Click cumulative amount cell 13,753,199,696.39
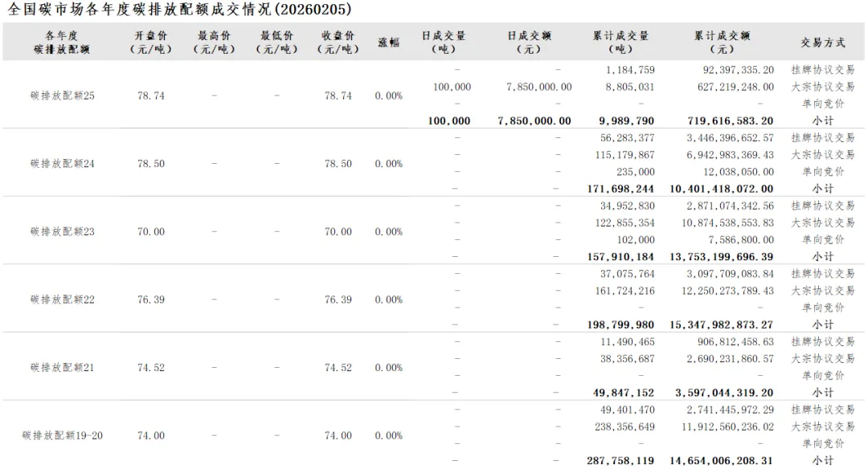 click(722, 257)
